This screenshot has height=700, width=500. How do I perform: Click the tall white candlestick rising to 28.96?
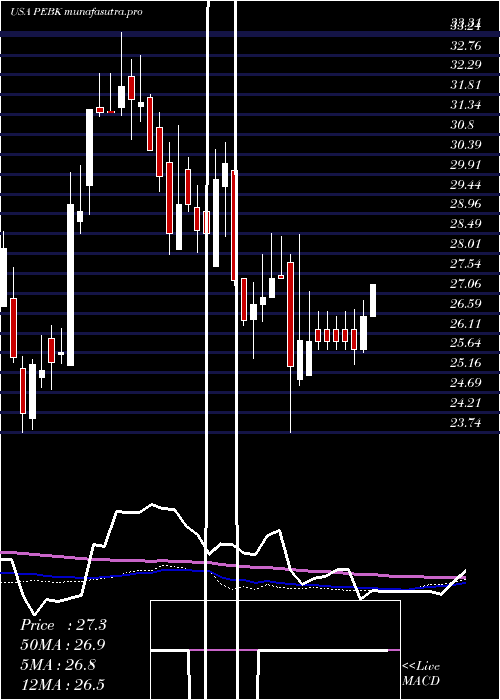71,285
